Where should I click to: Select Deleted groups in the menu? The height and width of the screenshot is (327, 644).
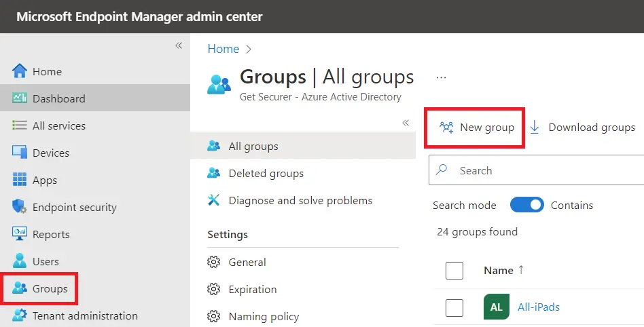point(266,173)
